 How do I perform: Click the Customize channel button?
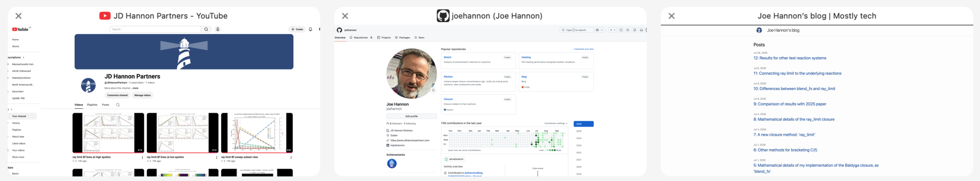[117, 95]
